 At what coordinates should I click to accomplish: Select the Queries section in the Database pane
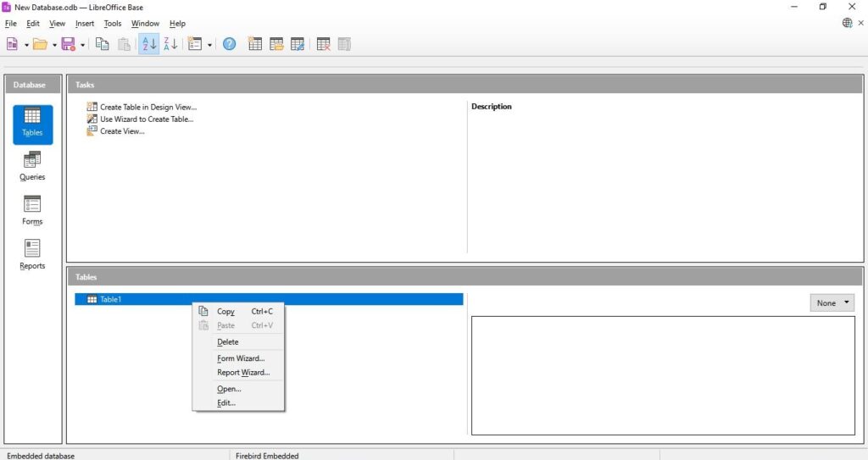(x=32, y=166)
